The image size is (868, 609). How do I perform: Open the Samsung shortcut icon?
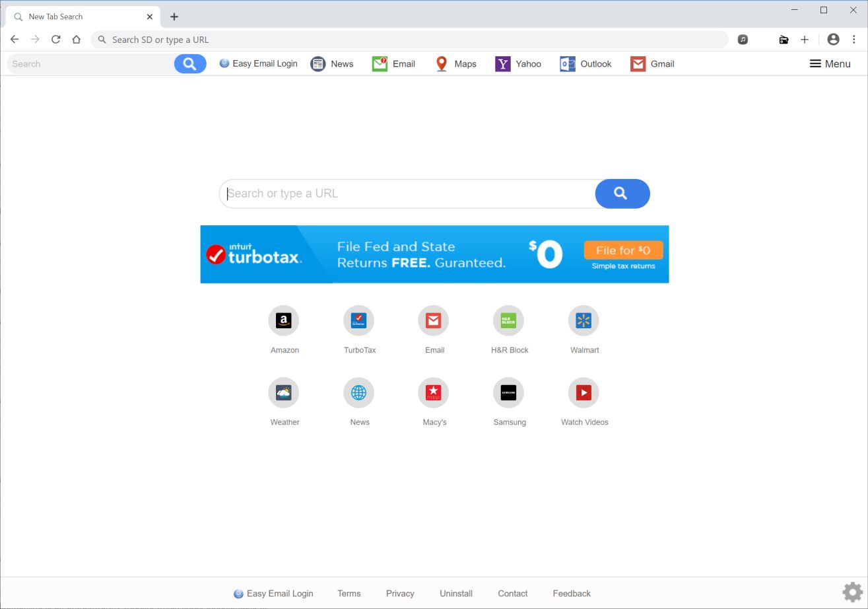(x=509, y=392)
